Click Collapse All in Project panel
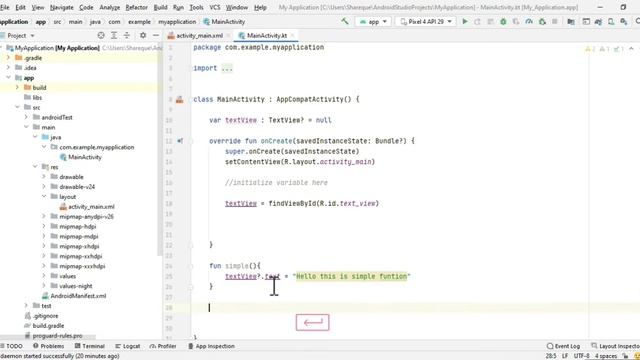Viewport: 640px width, 360px height. (x=127, y=36)
